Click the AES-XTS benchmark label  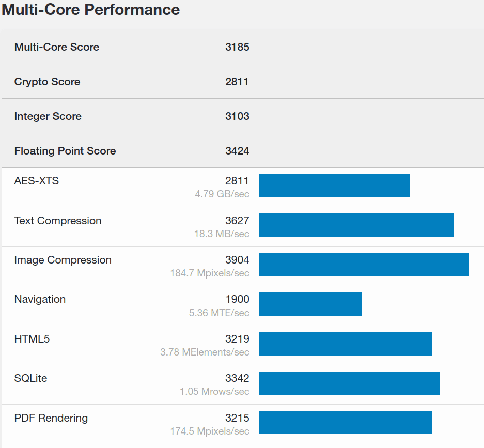pos(36,180)
